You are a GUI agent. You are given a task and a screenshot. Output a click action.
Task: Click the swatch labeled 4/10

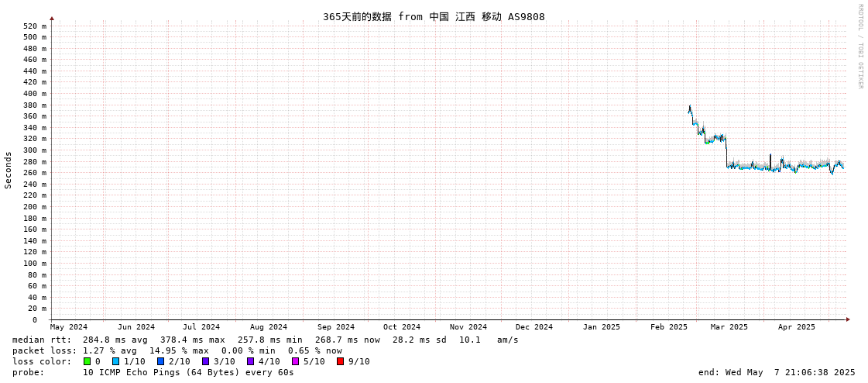click(x=250, y=361)
